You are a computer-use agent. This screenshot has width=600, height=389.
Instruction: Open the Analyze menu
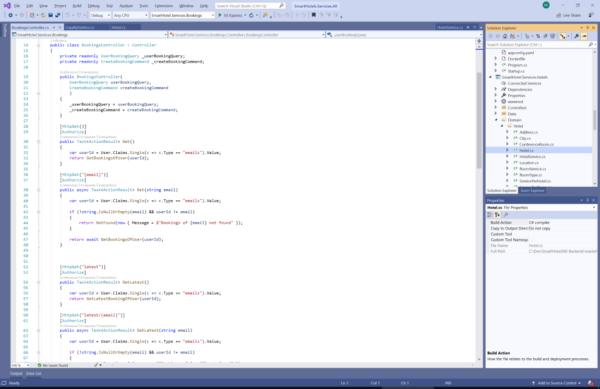[126, 6]
